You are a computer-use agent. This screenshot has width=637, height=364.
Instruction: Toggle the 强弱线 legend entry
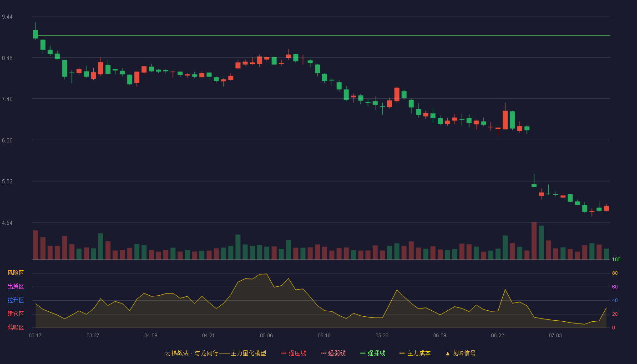coord(333,353)
